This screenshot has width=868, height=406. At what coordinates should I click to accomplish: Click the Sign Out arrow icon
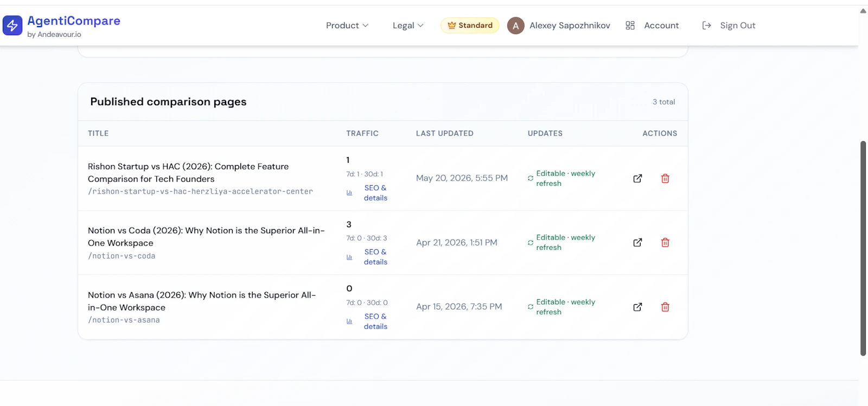[706, 25]
